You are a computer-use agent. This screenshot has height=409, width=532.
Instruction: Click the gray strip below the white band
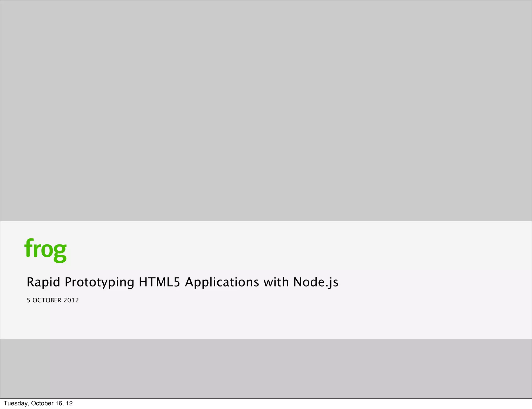pos(266,369)
